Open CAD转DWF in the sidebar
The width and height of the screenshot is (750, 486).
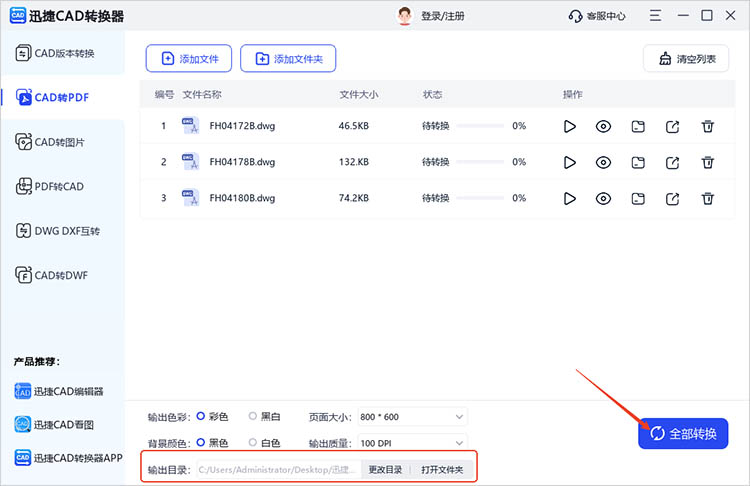[x=63, y=276]
